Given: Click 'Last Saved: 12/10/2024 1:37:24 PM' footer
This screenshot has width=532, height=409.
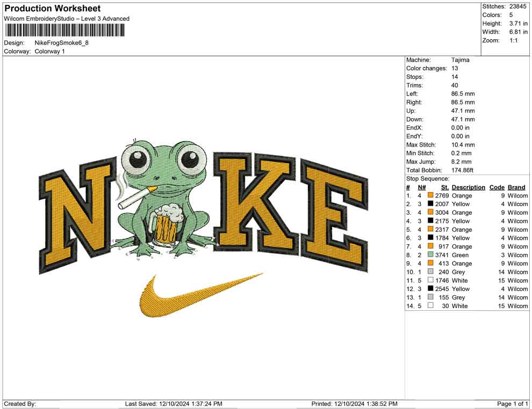Looking at the screenshot, I should coord(174,404).
